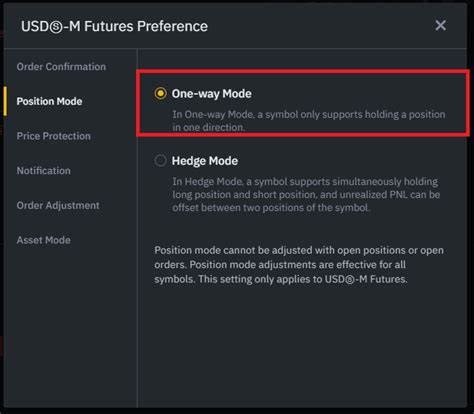Select the One-way Mode radio button
Screen dimensions: 474x414
coord(160,94)
